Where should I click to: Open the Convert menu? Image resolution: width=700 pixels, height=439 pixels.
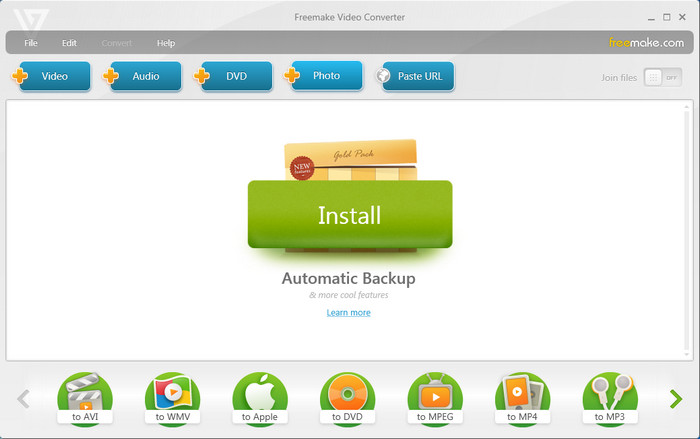click(x=117, y=43)
